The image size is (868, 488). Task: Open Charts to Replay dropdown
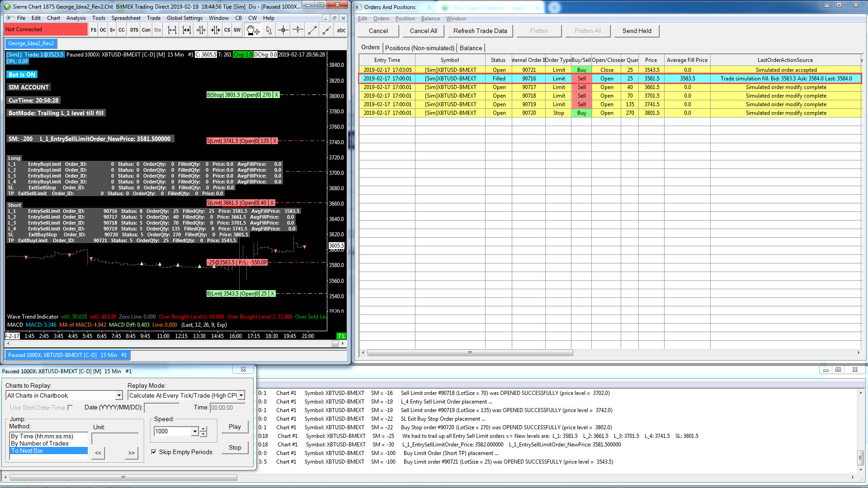click(119, 395)
